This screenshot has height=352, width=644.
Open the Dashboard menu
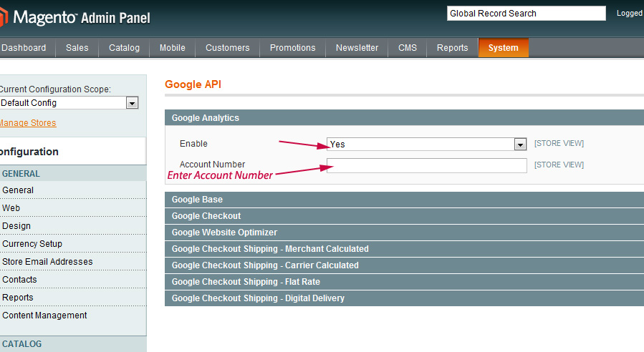(24, 48)
